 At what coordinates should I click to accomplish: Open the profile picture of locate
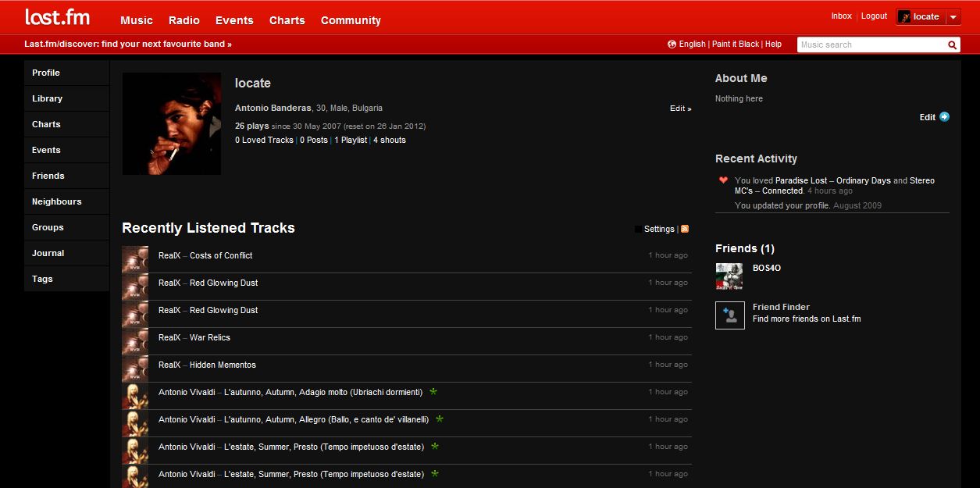point(172,123)
